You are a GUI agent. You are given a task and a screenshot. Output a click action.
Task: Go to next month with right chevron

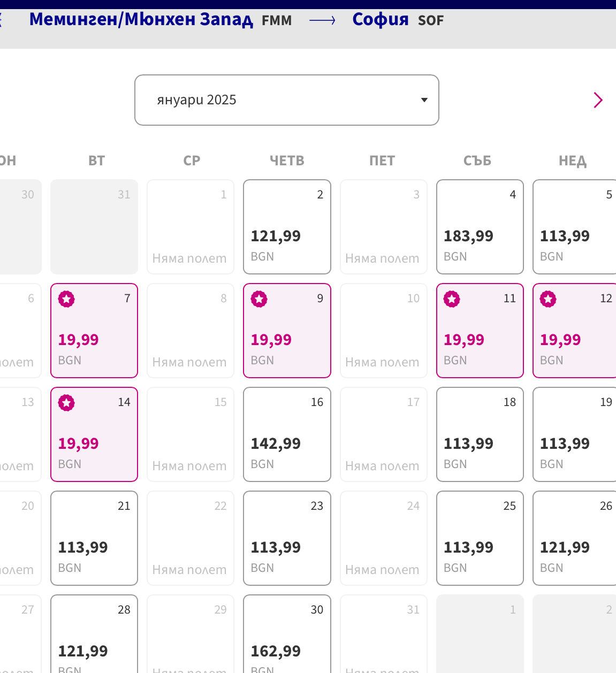tap(598, 100)
